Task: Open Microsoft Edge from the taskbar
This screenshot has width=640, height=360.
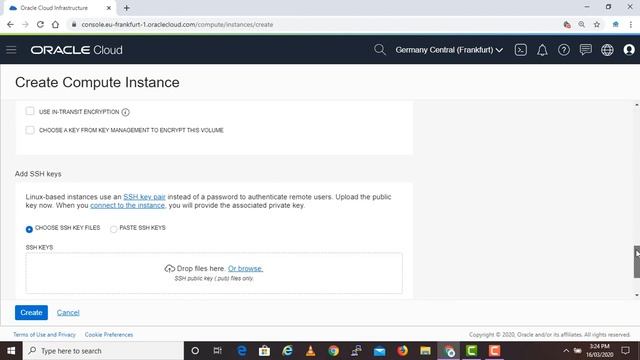Action: coord(241,351)
